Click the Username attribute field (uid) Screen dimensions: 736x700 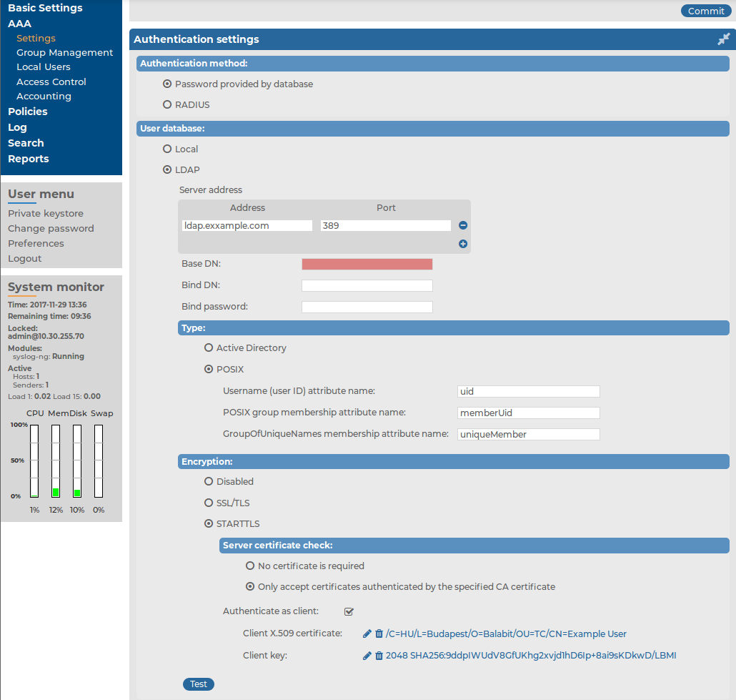point(529,391)
